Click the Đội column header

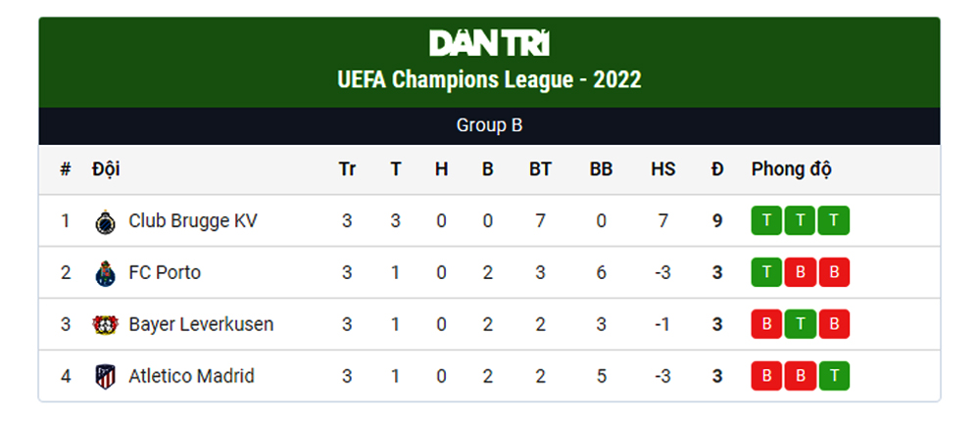pyautogui.click(x=106, y=169)
